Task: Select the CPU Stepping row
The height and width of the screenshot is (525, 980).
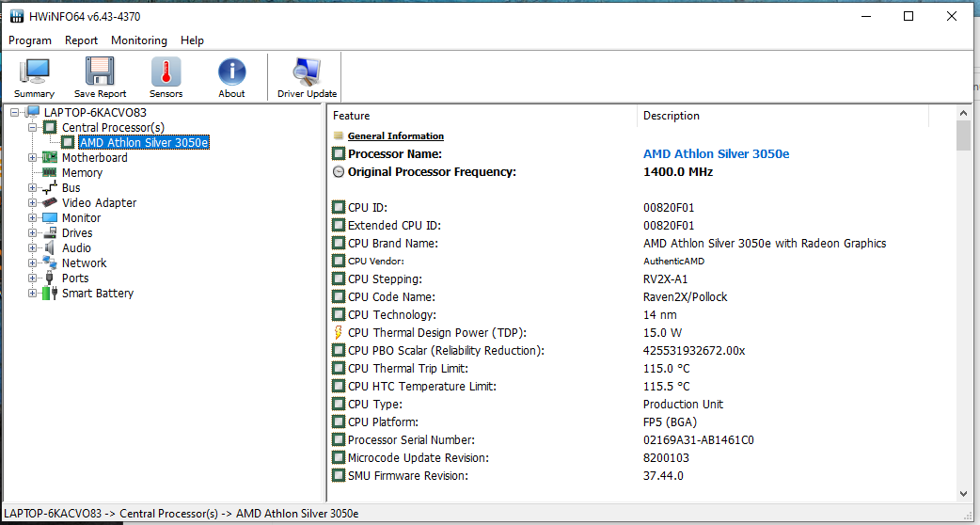Action: click(641, 278)
